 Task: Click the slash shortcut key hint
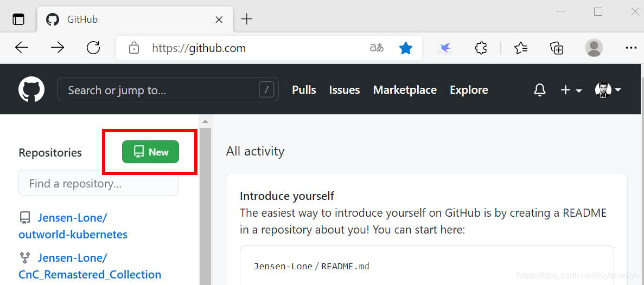(x=266, y=90)
